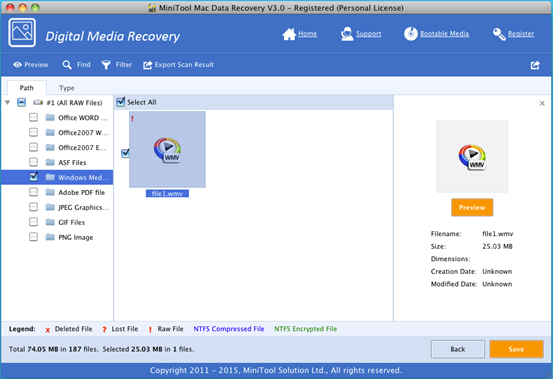
Task: Click the NTFS Encrypted File legend text
Action: click(x=305, y=329)
